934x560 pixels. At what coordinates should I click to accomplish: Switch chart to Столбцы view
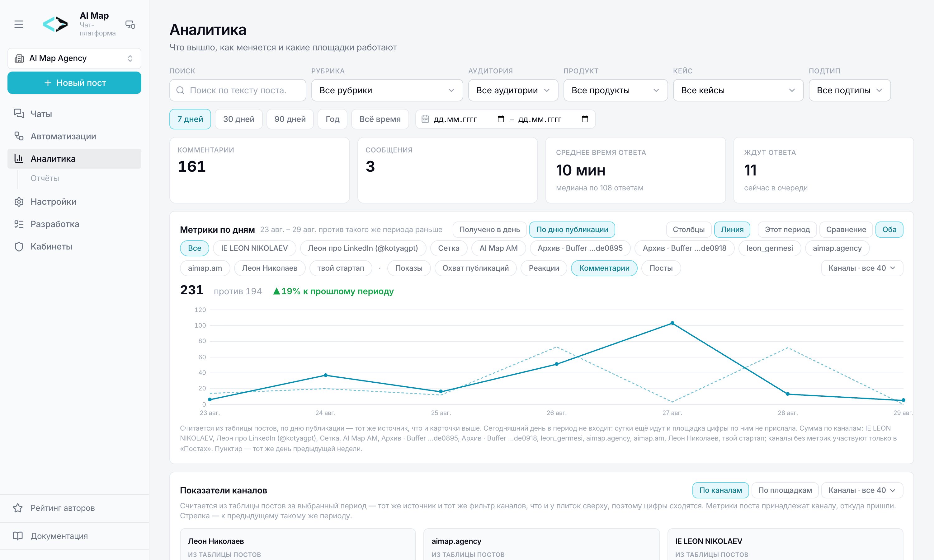point(688,229)
